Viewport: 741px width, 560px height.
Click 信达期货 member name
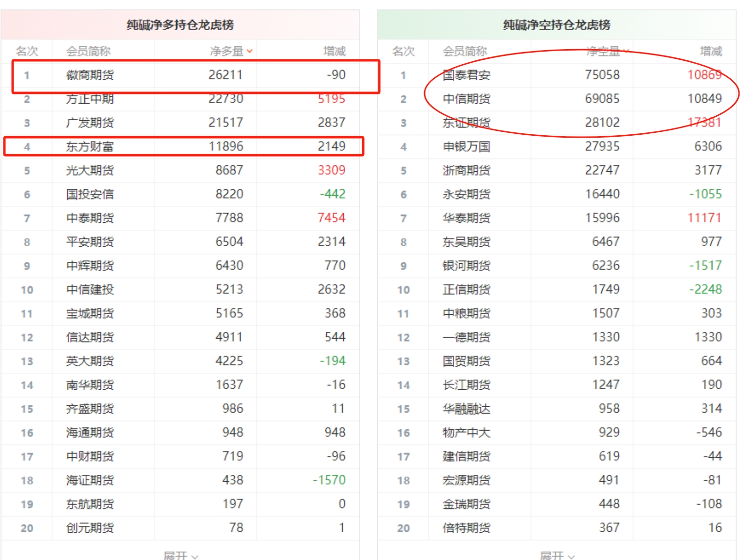coord(90,337)
